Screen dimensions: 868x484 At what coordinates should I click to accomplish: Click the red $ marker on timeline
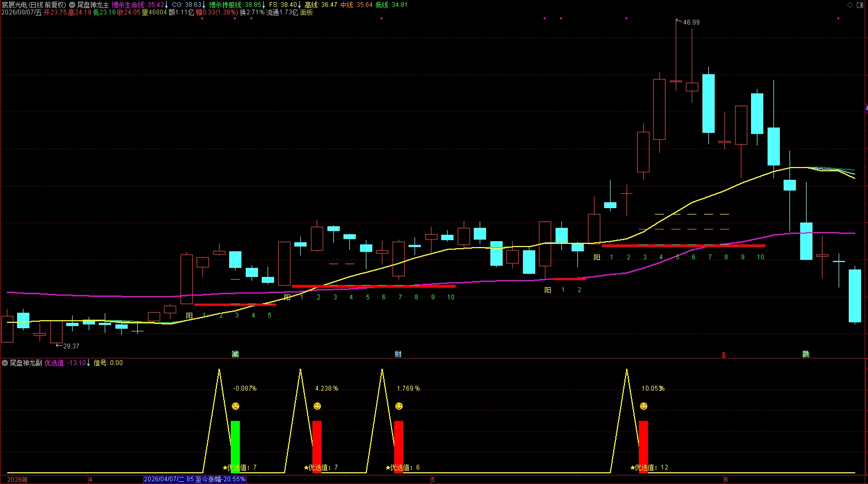pyautogui.click(x=724, y=355)
